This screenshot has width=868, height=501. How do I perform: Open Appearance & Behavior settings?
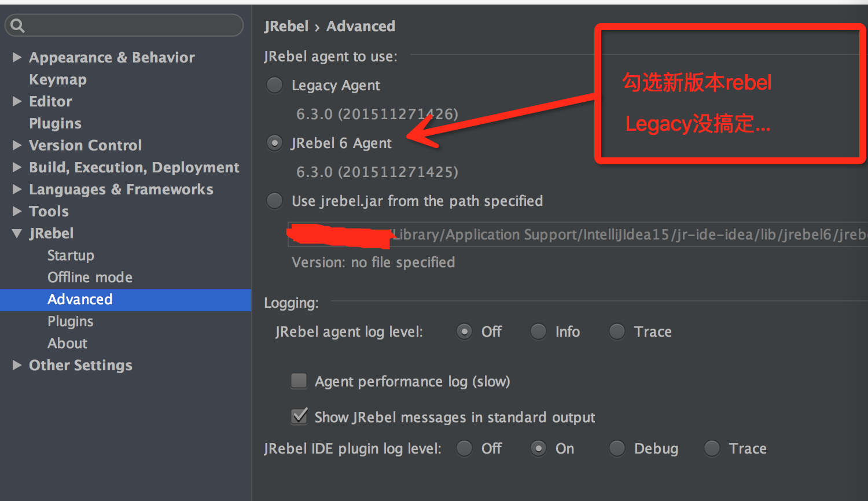pyautogui.click(x=112, y=57)
